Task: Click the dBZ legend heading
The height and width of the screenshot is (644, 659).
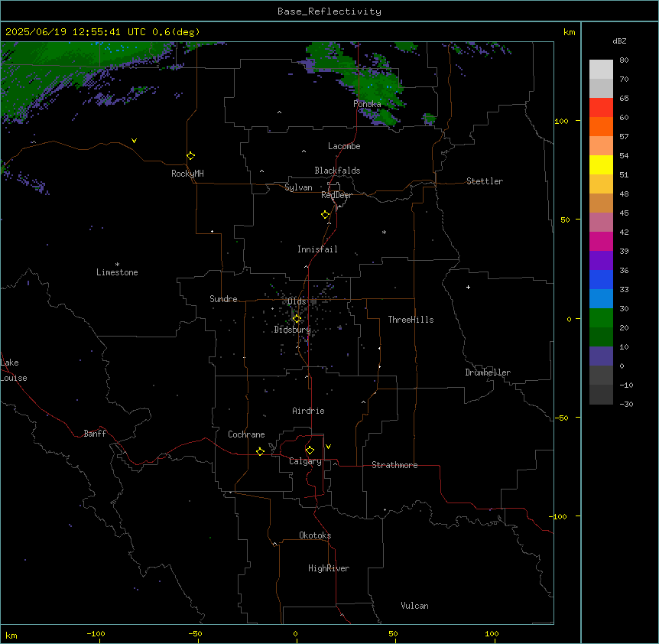Action: (619, 41)
